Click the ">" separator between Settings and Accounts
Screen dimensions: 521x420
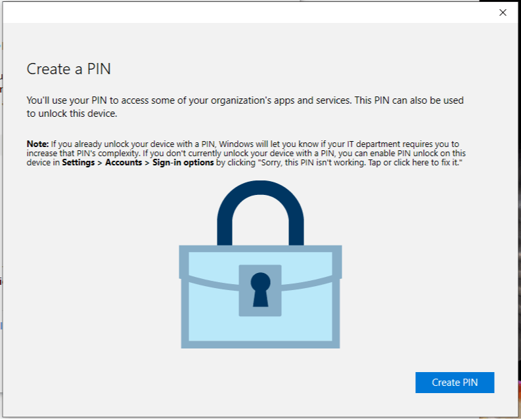point(100,163)
